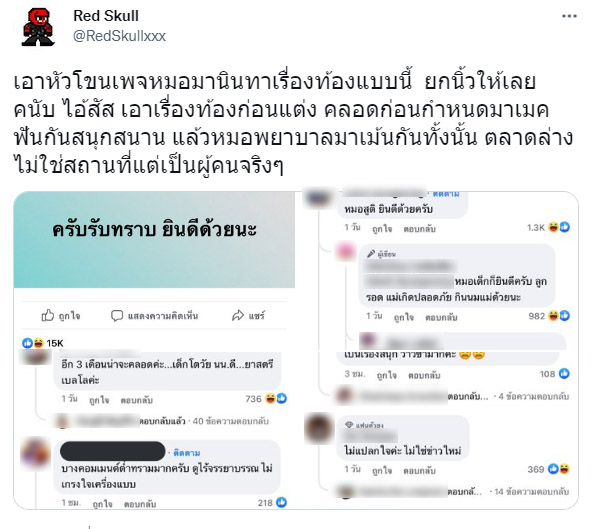The width and height of the screenshot is (592, 529).
Task: Click ติดตาม next to the blacked-out name
Action: 187,453
